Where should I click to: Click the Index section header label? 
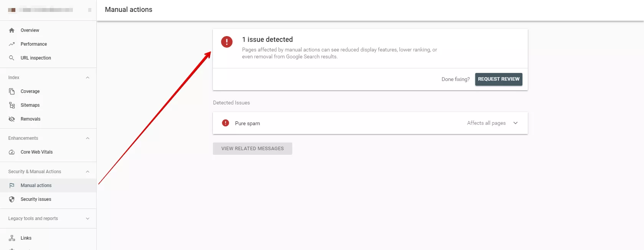pyautogui.click(x=14, y=78)
